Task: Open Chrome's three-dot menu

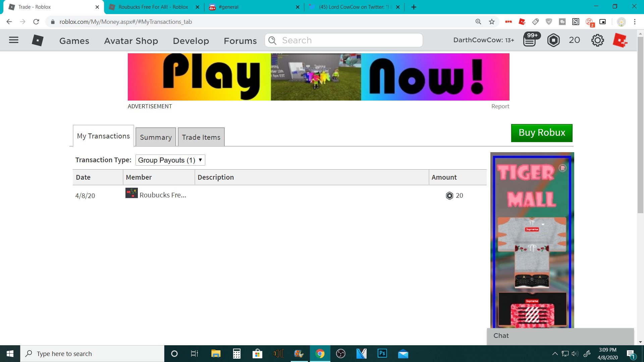Action: click(x=635, y=22)
